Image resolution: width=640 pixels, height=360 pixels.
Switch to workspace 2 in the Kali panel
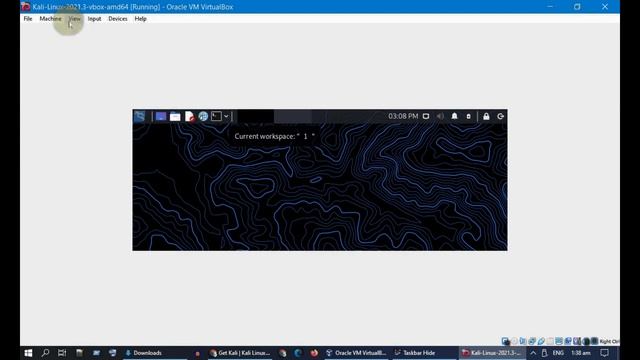(293, 116)
